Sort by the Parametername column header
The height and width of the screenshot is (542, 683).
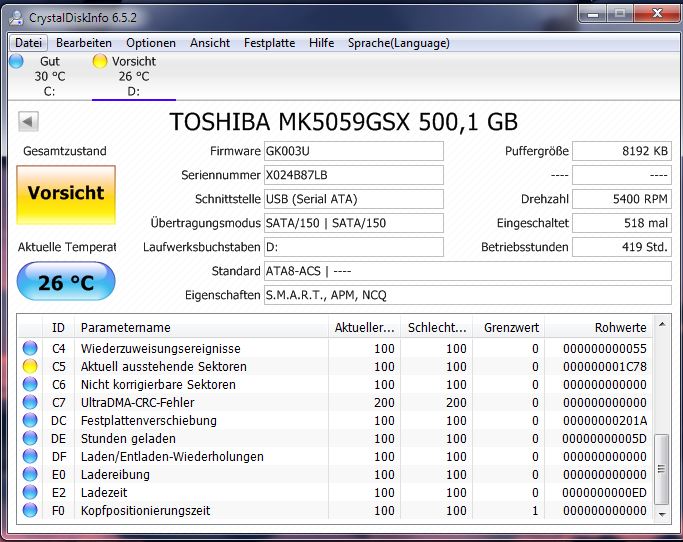point(201,327)
